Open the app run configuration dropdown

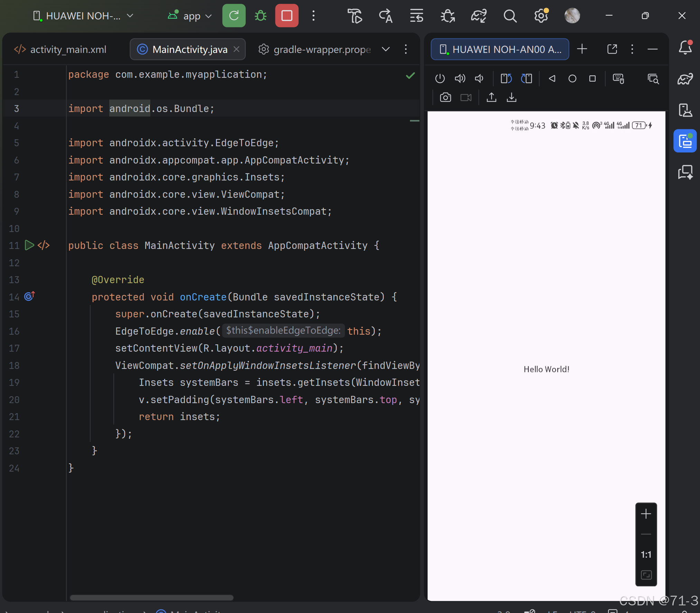(208, 16)
